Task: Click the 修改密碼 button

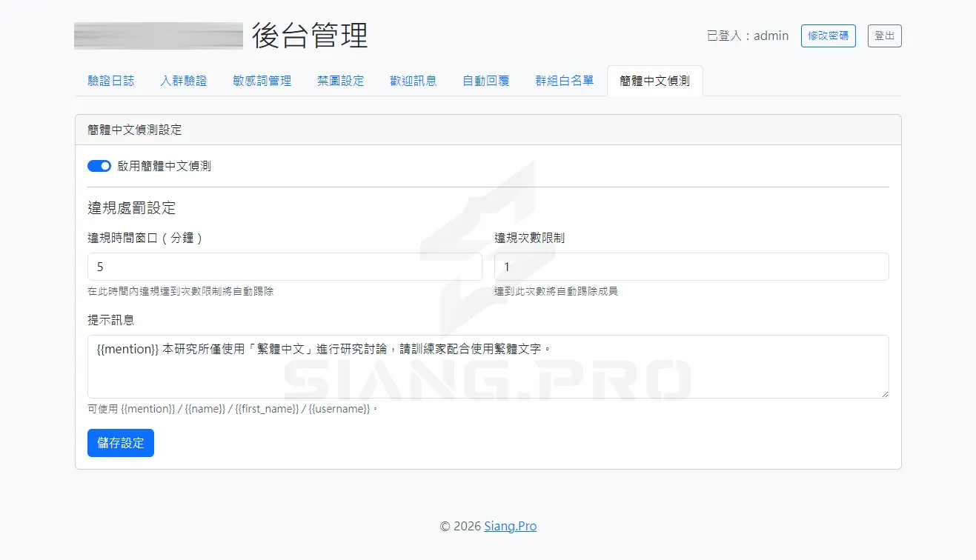Action: (x=828, y=36)
